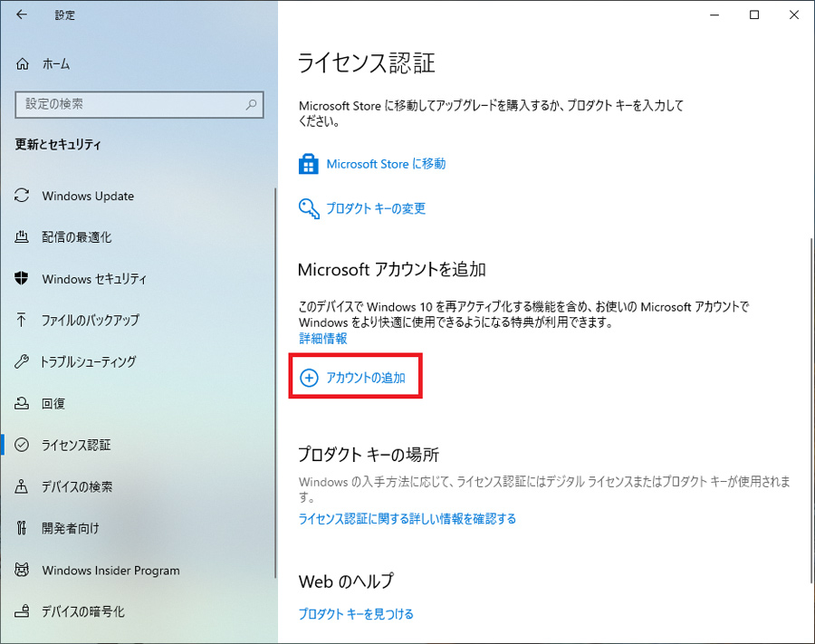This screenshot has height=644, width=815.
Task: Open ライセンス認証に関する詳しい情報を確認する link
Action: tap(407, 519)
